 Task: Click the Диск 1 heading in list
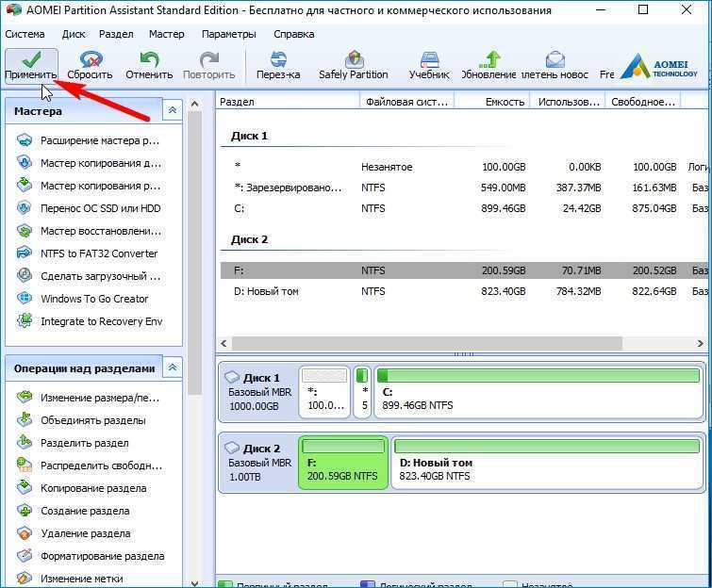[249, 136]
